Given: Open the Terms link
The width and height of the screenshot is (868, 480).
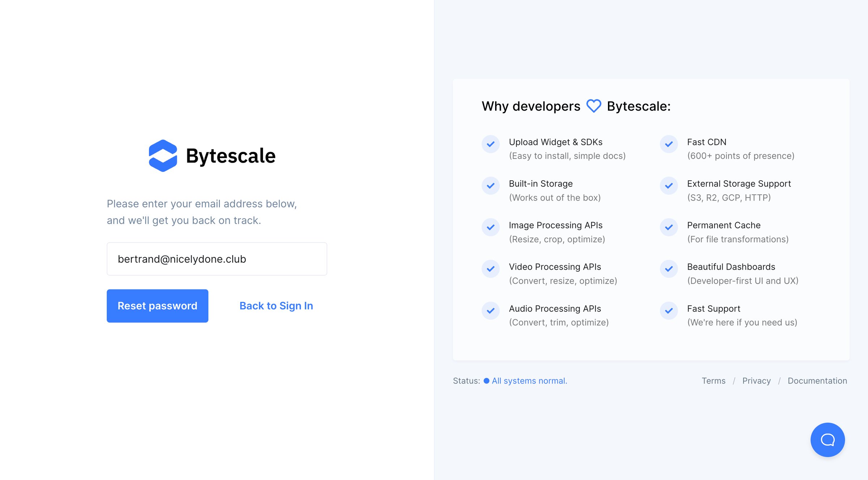Looking at the screenshot, I should tap(714, 381).
